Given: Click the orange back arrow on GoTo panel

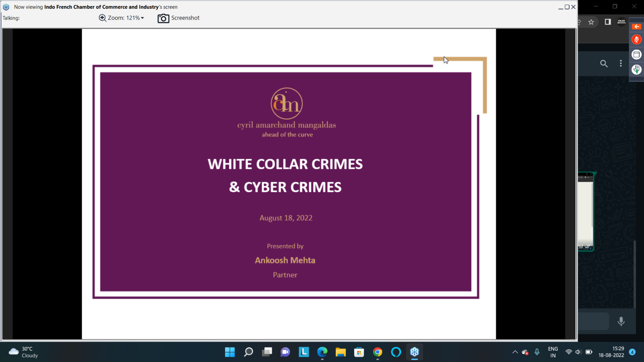Looking at the screenshot, I should tap(636, 26).
